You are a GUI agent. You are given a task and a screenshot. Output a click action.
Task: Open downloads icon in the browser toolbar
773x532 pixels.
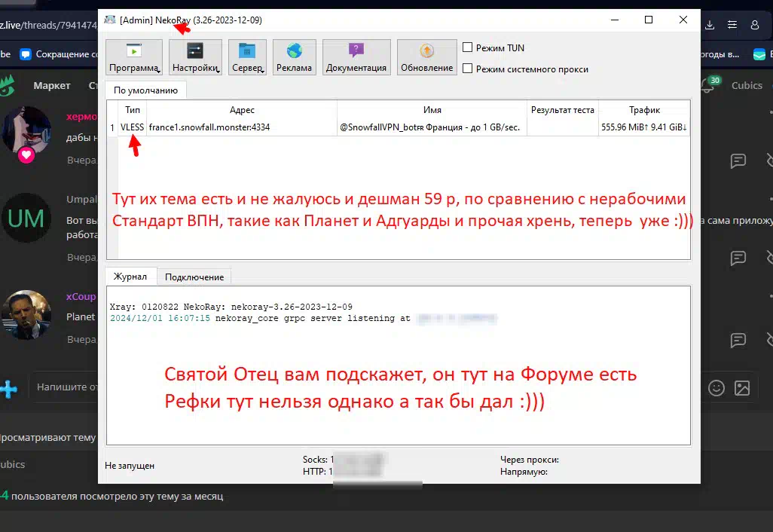710,25
